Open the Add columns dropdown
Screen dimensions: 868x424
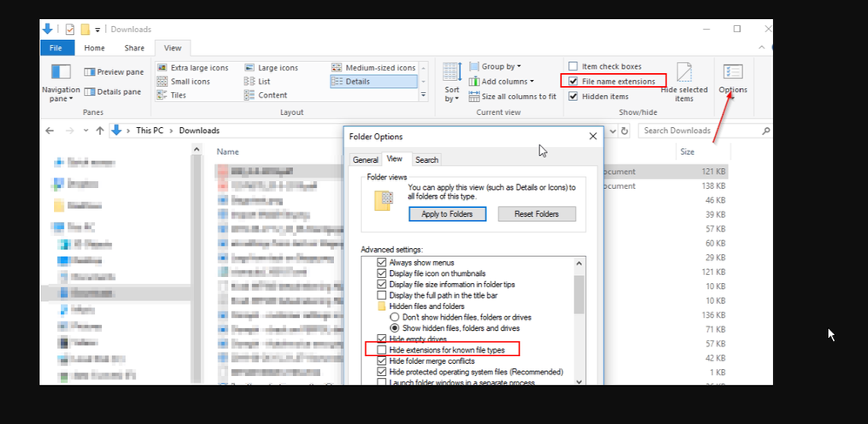point(502,82)
